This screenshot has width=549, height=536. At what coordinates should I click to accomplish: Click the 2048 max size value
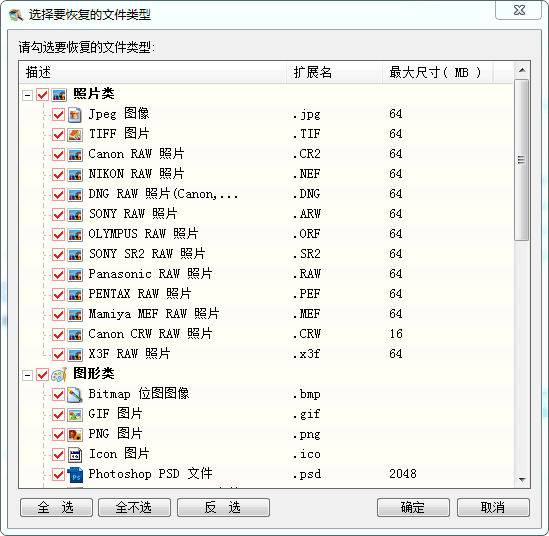[x=403, y=474]
